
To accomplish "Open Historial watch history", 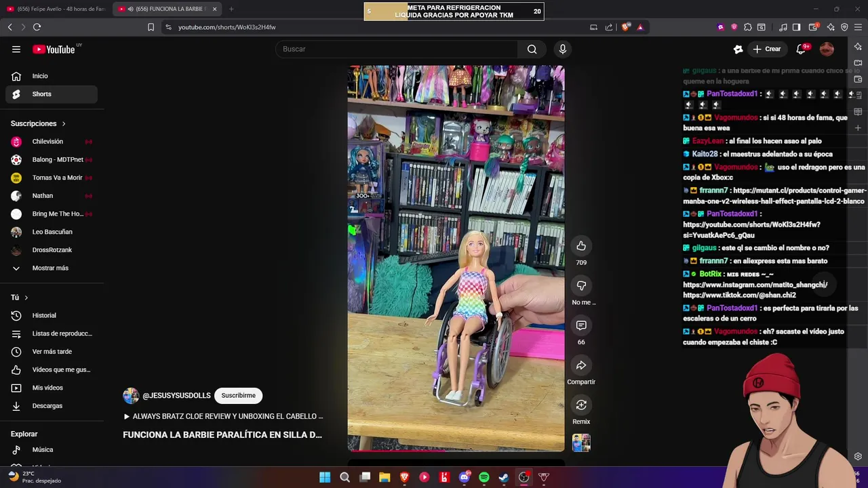I will pyautogui.click(x=52, y=315).
